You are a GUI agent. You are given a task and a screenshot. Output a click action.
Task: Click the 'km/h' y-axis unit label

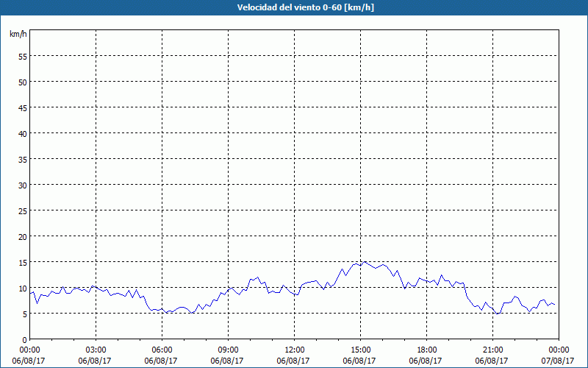click(18, 34)
